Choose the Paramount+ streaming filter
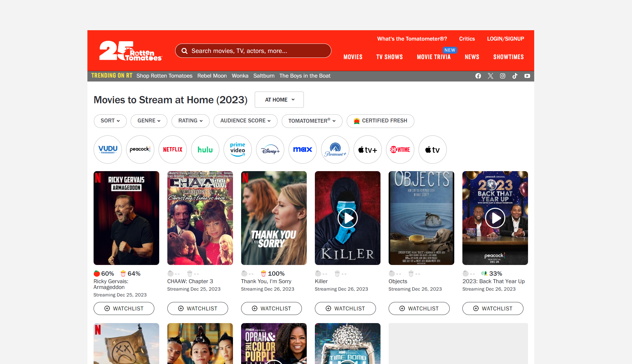632x364 pixels. click(x=335, y=150)
